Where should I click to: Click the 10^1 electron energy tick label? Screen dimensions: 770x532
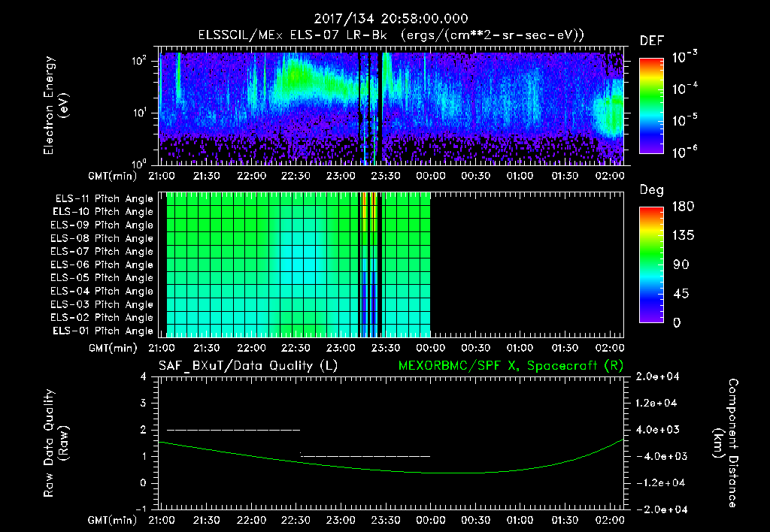click(139, 113)
